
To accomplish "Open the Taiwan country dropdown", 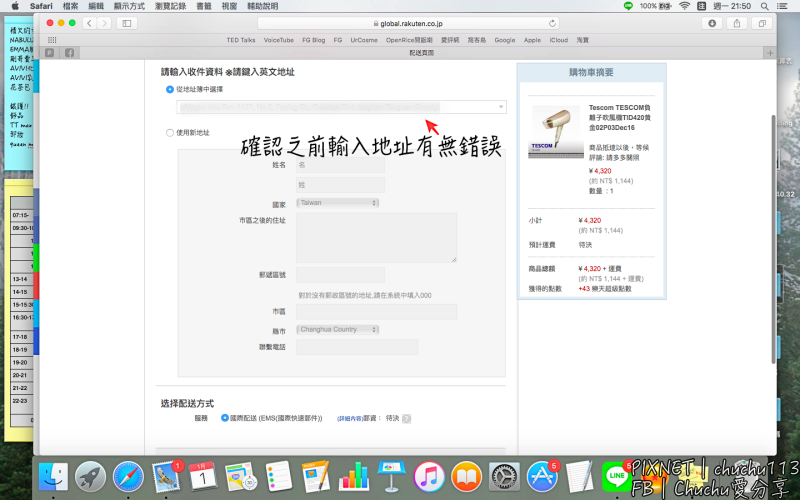I will coord(338,203).
